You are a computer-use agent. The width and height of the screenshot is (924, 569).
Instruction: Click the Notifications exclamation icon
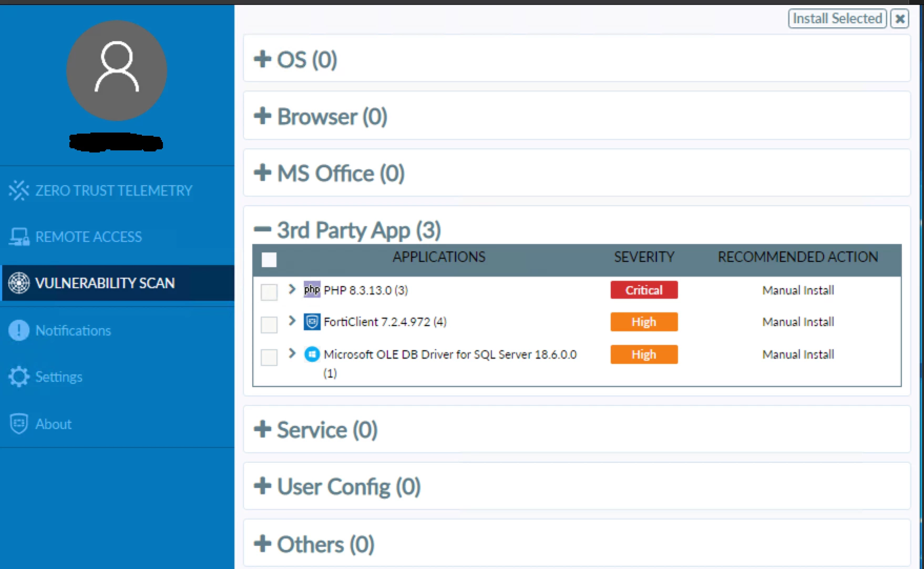[x=19, y=330]
